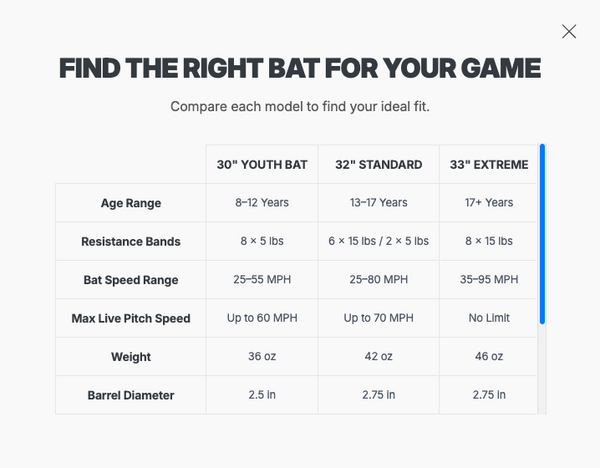Click the Resistance Bands row label

tap(131, 241)
